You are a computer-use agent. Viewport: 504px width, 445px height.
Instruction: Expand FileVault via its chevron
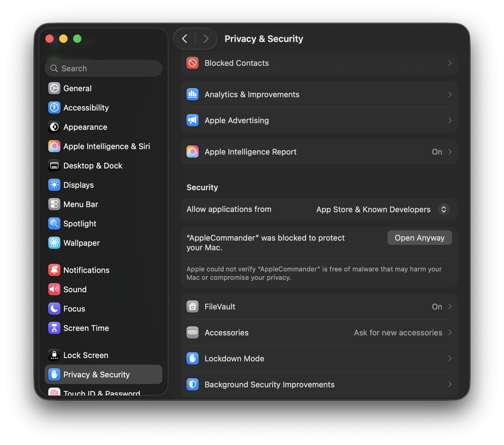coord(450,307)
